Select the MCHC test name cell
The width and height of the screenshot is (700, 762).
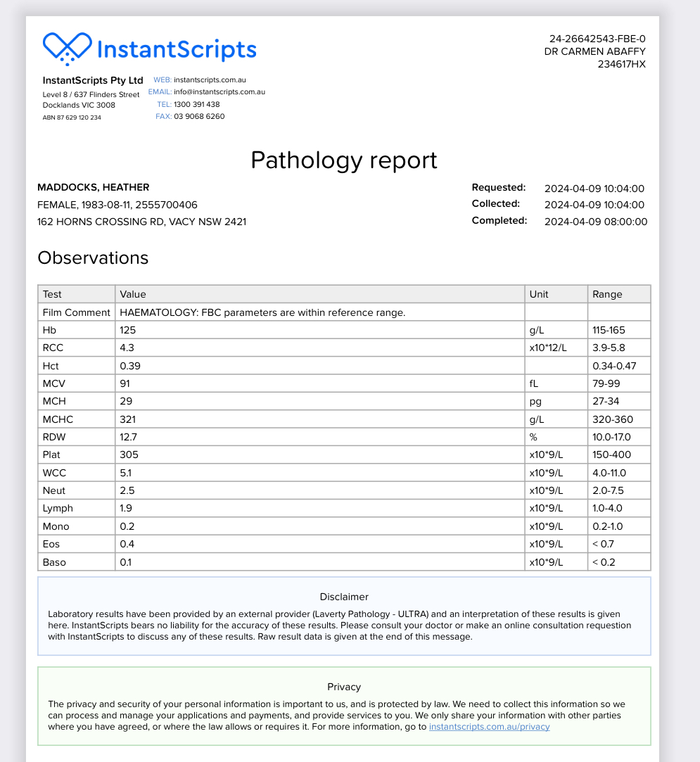point(58,419)
